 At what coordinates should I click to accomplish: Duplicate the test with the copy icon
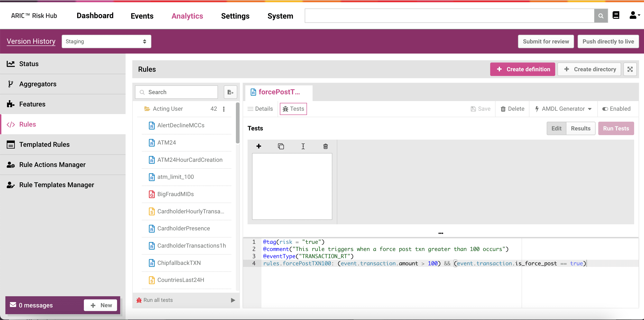pyautogui.click(x=281, y=146)
